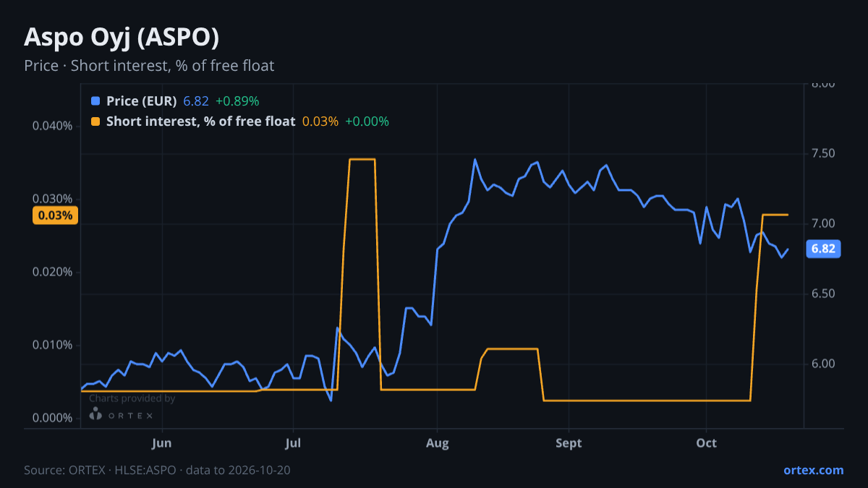
Task: Select the Oct x-axis label
Action: (x=706, y=443)
